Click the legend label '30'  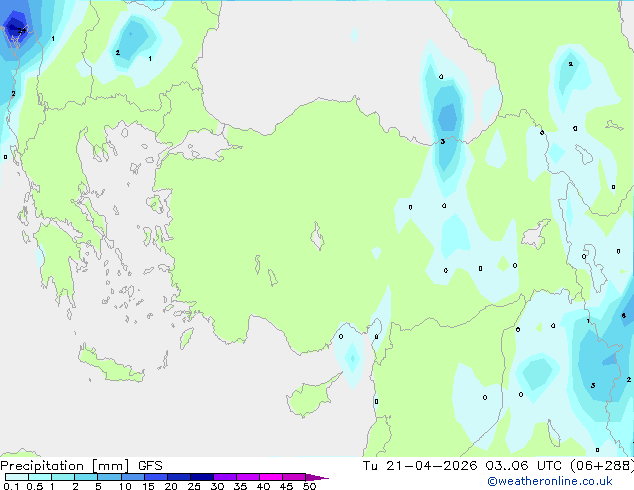[x=217, y=486]
